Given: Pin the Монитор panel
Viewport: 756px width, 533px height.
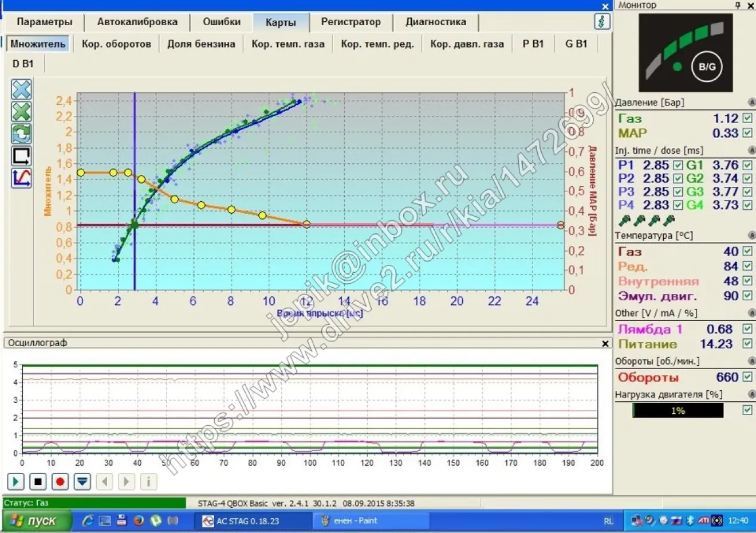Looking at the screenshot, I should click(x=738, y=5).
